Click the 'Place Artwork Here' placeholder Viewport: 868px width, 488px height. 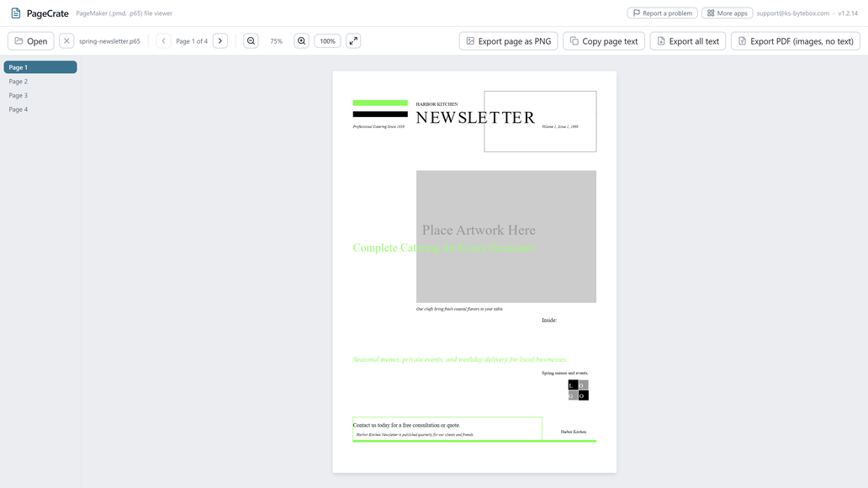pyautogui.click(x=479, y=230)
